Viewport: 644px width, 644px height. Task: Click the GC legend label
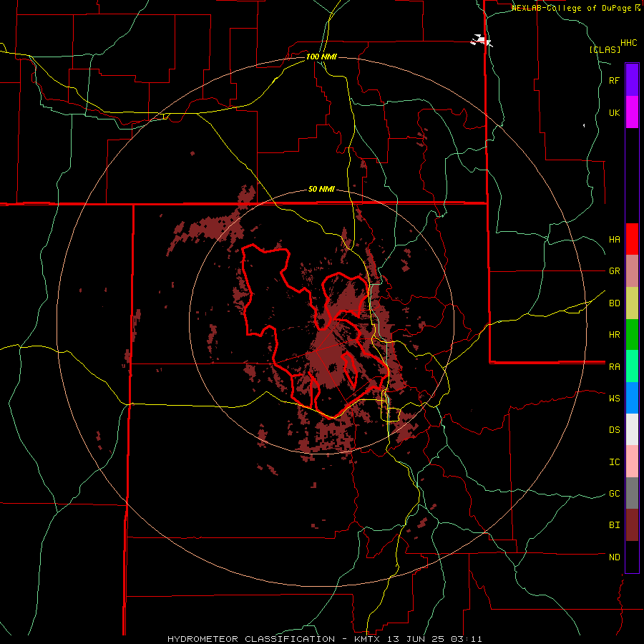tap(614, 494)
